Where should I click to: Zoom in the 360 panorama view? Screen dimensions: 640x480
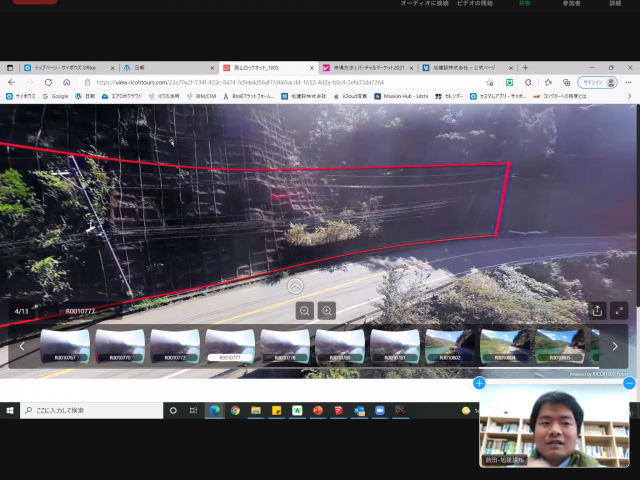pyautogui.click(x=327, y=311)
